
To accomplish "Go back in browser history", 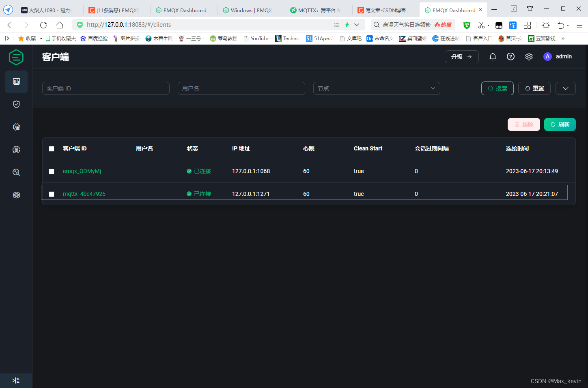I will tap(9, 25).
